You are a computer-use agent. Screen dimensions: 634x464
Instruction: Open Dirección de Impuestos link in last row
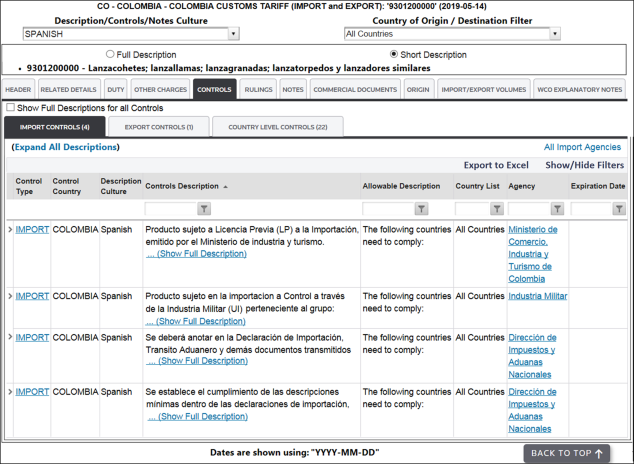[532, 410]
